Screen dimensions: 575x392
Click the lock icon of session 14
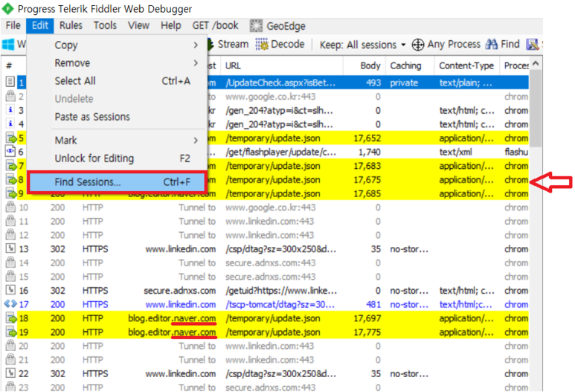(10, 263)
